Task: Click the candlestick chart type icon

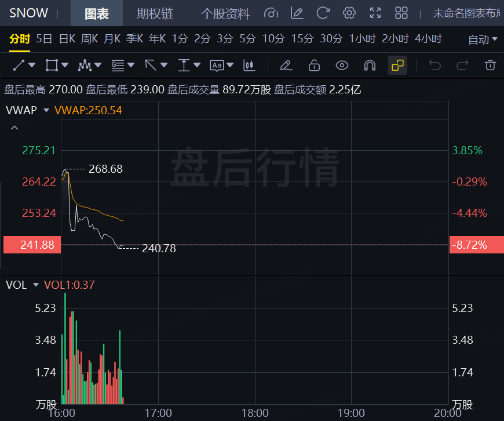Action: click(x=249, y=66)
